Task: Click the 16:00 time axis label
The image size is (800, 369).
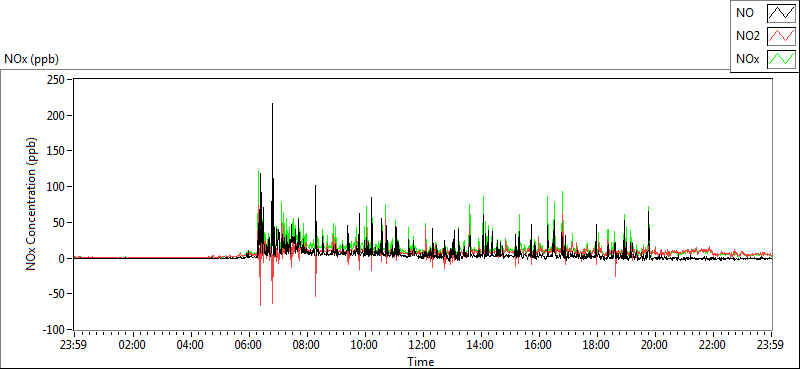Action: tap(539, 345)
